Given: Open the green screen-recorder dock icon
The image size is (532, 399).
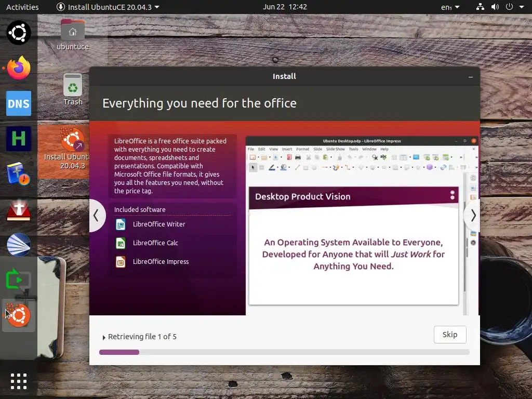Looking at the screenshot, I should pyautogui.click(x=19, y=280).
